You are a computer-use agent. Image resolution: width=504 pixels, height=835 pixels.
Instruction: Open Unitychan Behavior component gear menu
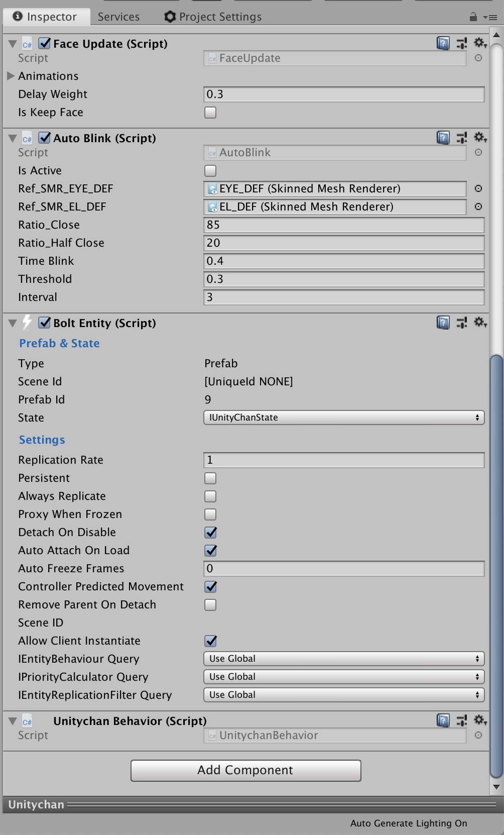tap(480, 720)
